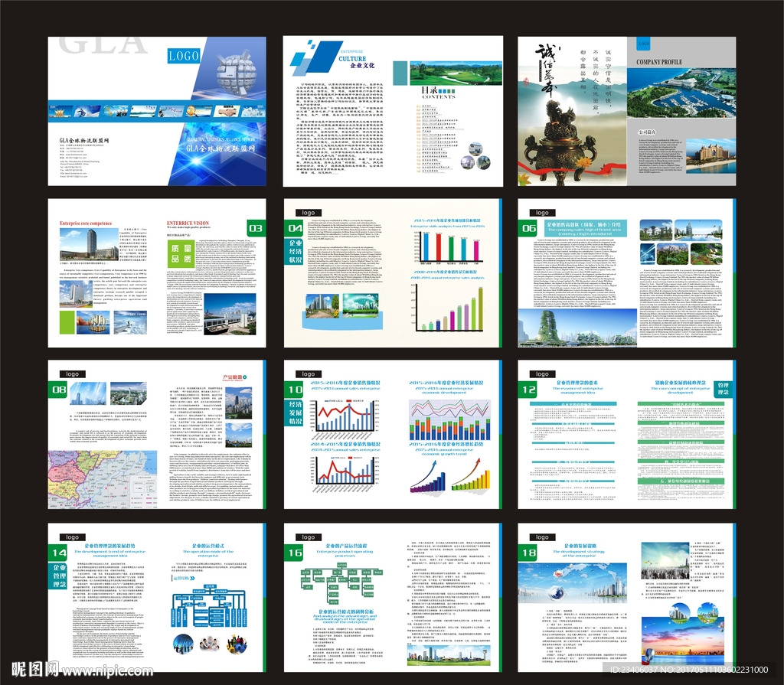Select the red "Enterprise core competence" heading
Image resolution: width=784 pixels, height=685 pixels.
(x=86, y=223)
